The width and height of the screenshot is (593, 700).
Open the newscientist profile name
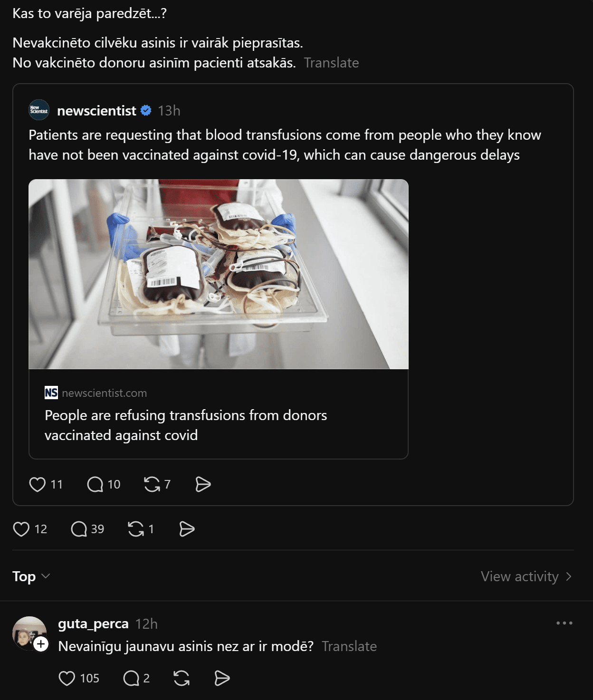coord(96,111)
